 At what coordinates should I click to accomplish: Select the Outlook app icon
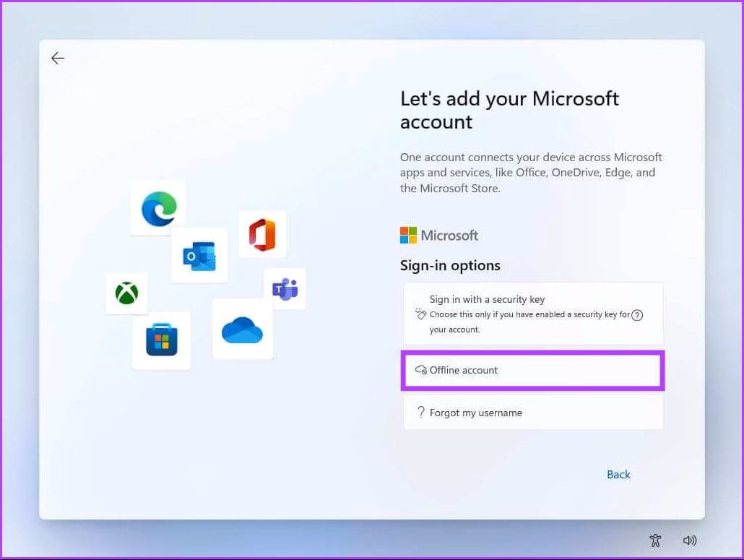[x=199, y=256]
